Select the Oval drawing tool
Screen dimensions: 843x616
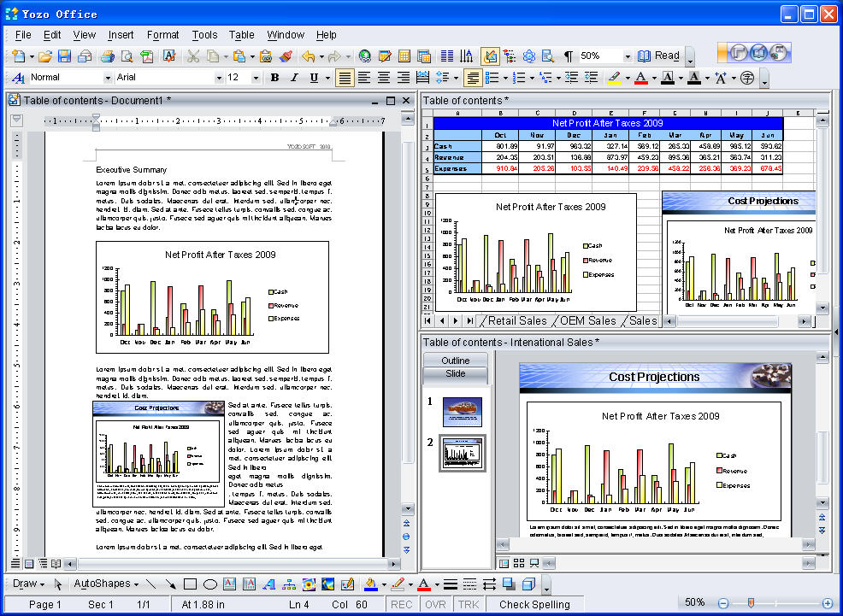point(210,584)
